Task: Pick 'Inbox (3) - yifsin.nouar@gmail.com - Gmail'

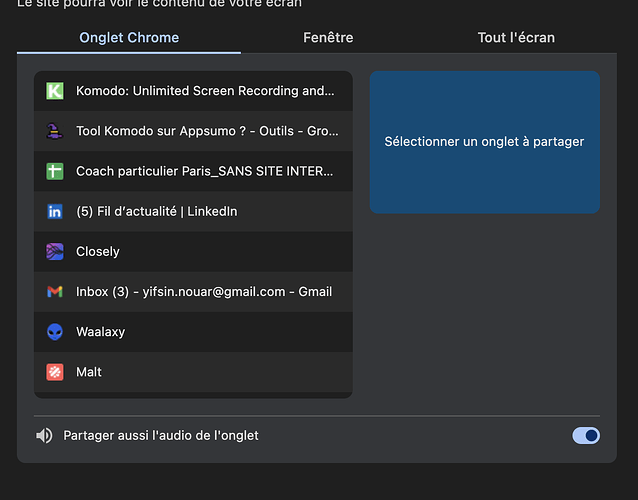Action: pyautogui.click(x=193, y=292)
